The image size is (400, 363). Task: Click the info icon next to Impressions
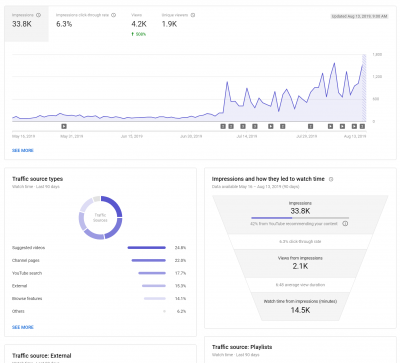(x=38, y=15)
